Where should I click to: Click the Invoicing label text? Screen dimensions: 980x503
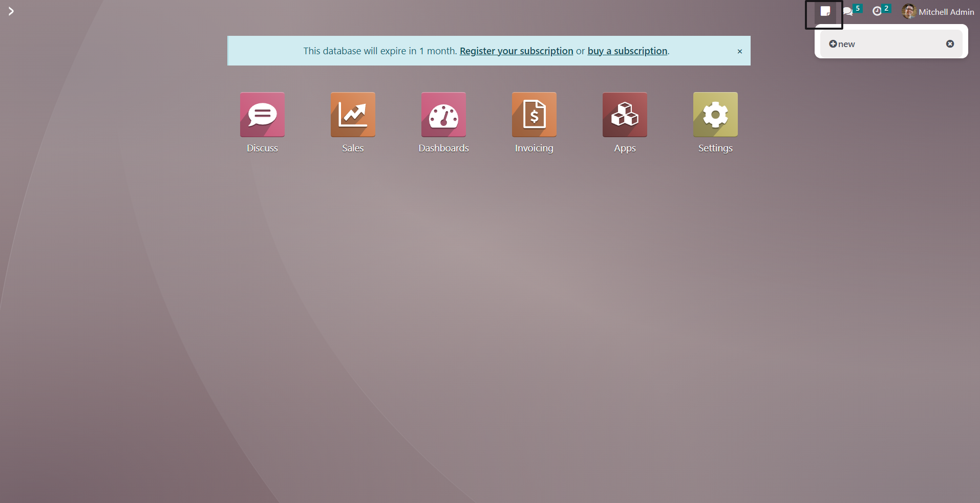534,148
